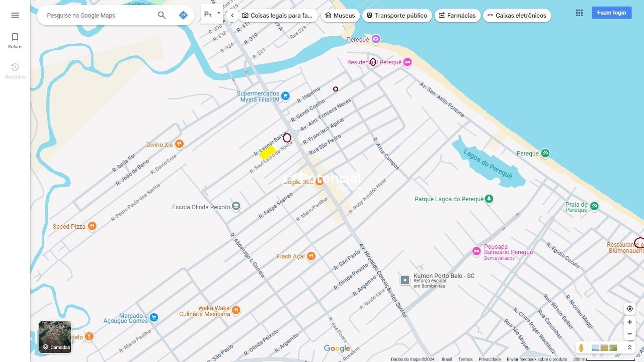Viewport: 644px width, 362px height.
Task: Click the Dogão 360 restaurant pin
Action: 319,182
